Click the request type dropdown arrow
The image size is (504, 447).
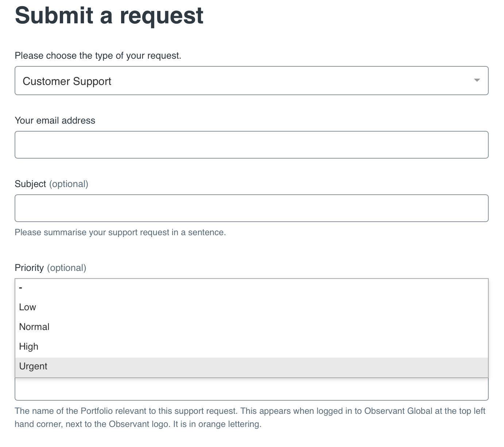coord(477,80)
